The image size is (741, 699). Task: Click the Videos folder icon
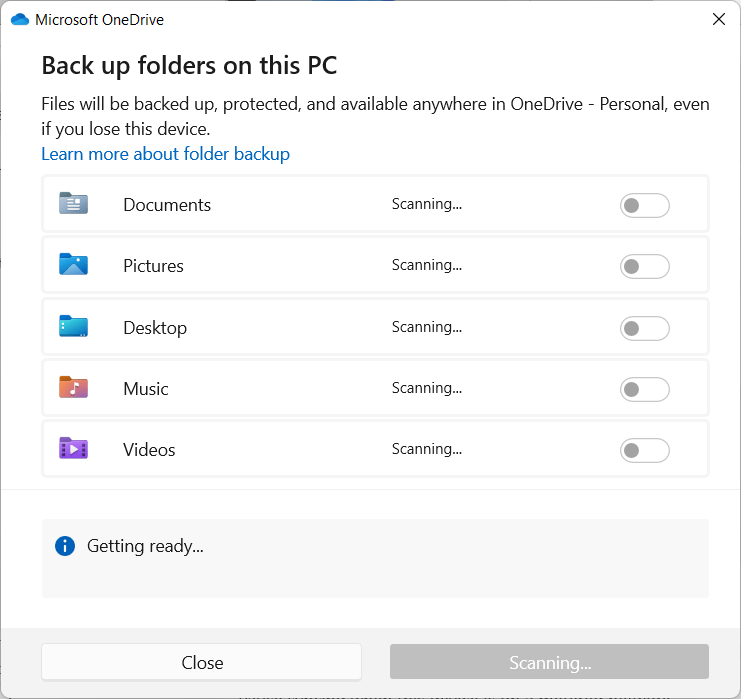[x=73, y=449]
